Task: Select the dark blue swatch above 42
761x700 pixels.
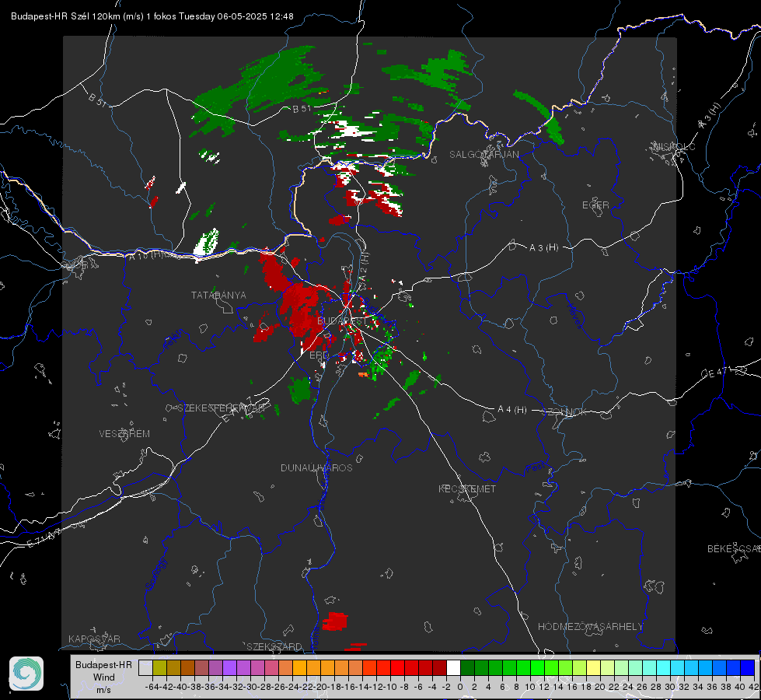Action: point(748,668)
